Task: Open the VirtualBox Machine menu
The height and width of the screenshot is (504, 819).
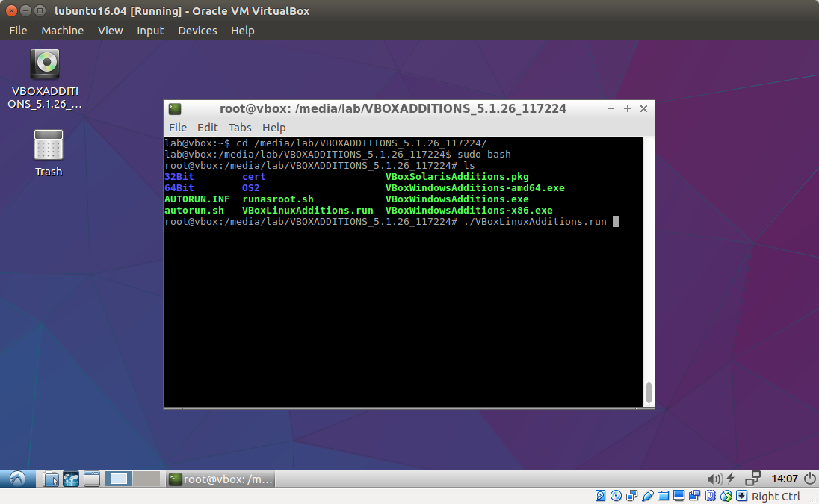Action: click(x=63, y=31)
